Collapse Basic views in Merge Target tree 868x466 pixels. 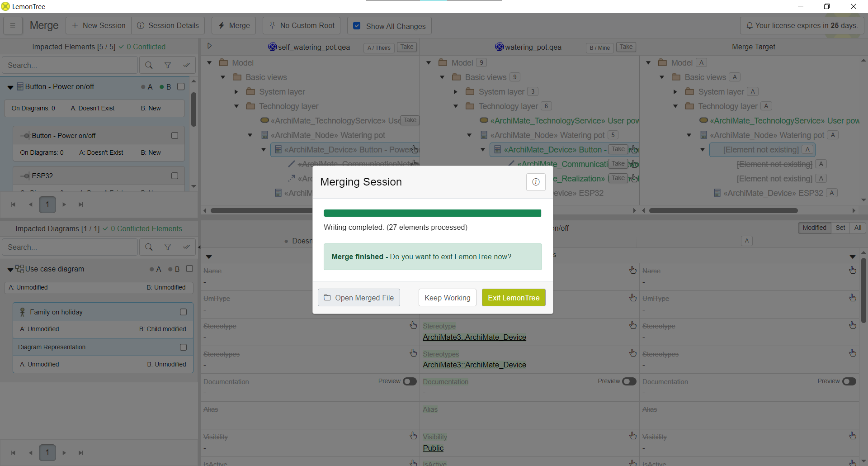coord(662,77)
